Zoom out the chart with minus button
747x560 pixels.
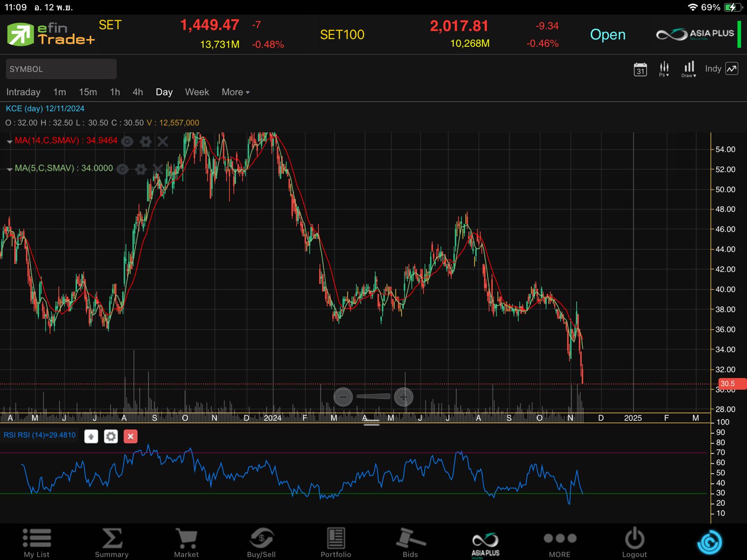[x=343, y=397]
